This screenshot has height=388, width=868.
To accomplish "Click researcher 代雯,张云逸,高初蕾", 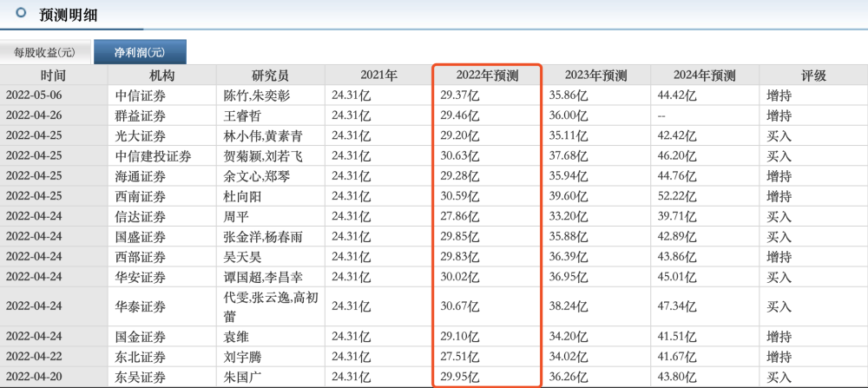I will (x=270, y=306).
